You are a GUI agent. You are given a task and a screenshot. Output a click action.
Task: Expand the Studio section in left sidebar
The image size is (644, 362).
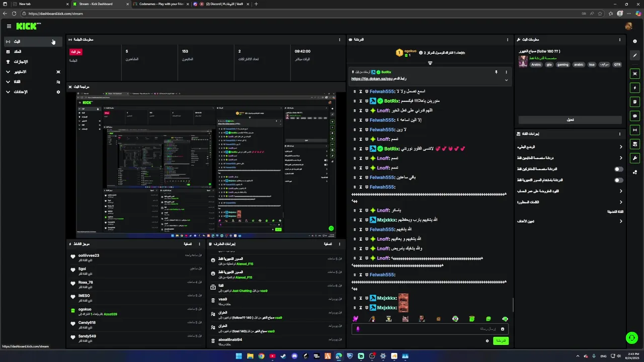pyautogui.click(x=33, y=72)
